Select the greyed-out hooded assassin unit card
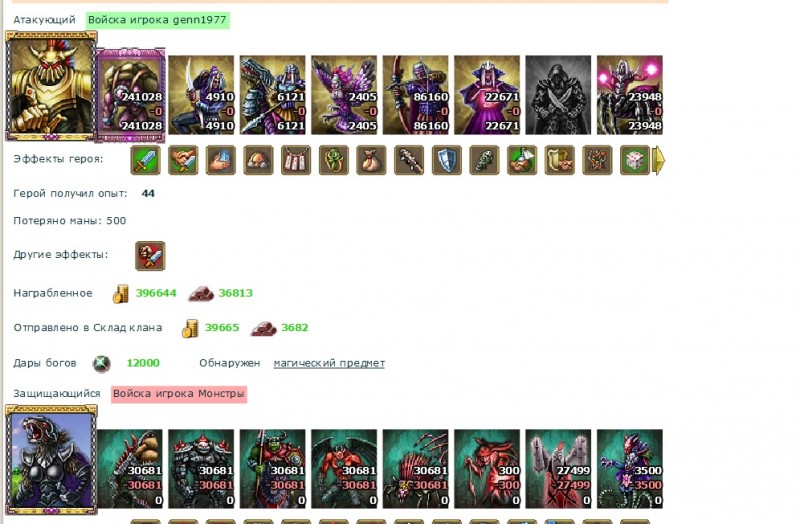This screenshot has height=524, width=800. pos(558,95)
